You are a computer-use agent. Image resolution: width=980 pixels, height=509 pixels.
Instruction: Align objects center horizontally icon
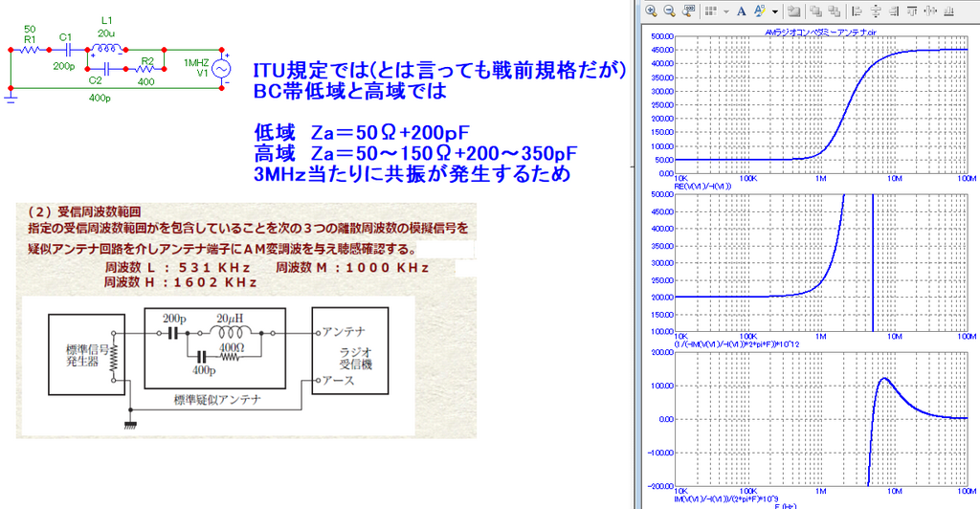[x=876, y=11]
